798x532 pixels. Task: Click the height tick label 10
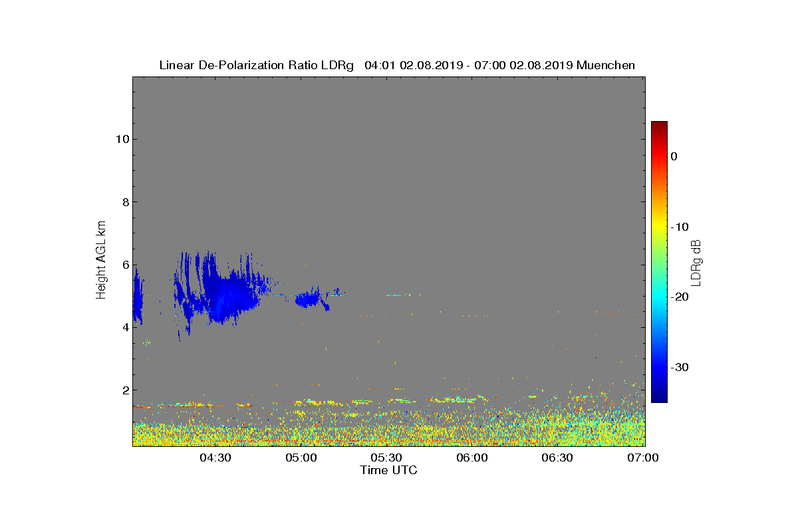[122, 139]
